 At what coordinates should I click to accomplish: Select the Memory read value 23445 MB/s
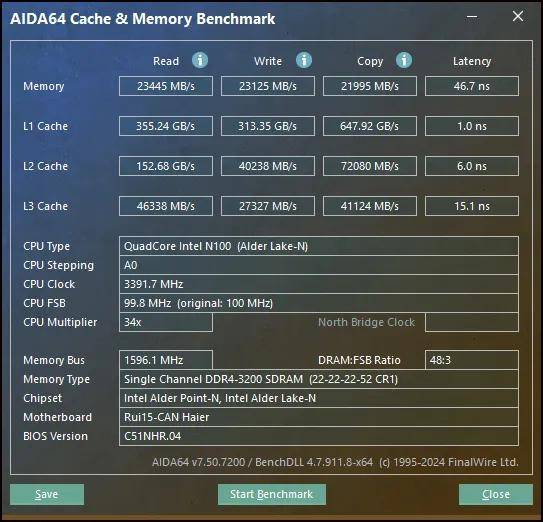coord(166,86)
